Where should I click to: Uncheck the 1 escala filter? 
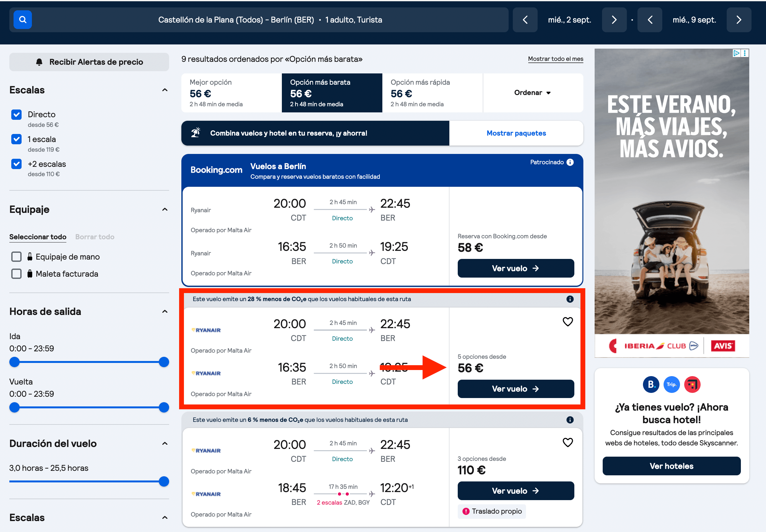pos(16,139)
